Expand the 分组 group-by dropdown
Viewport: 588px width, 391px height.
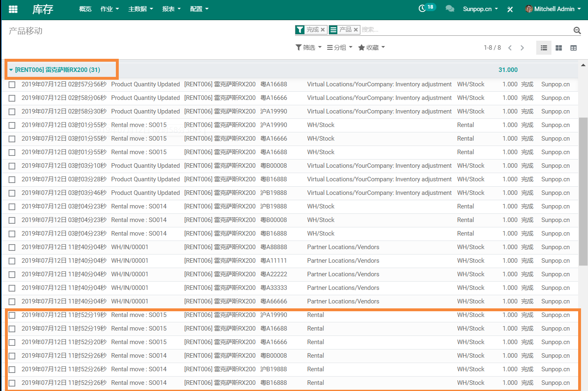tap(340, 48)
